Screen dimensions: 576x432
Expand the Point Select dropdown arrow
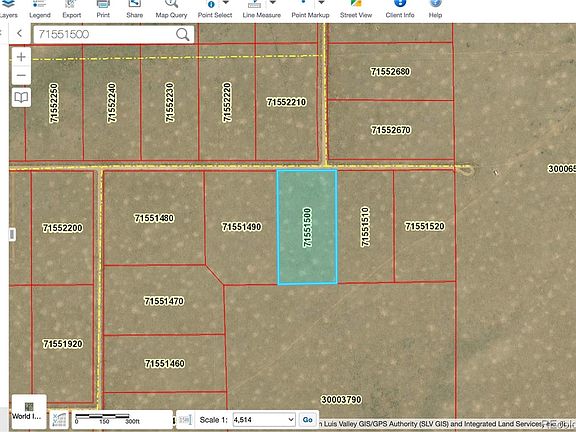[226, 3]
